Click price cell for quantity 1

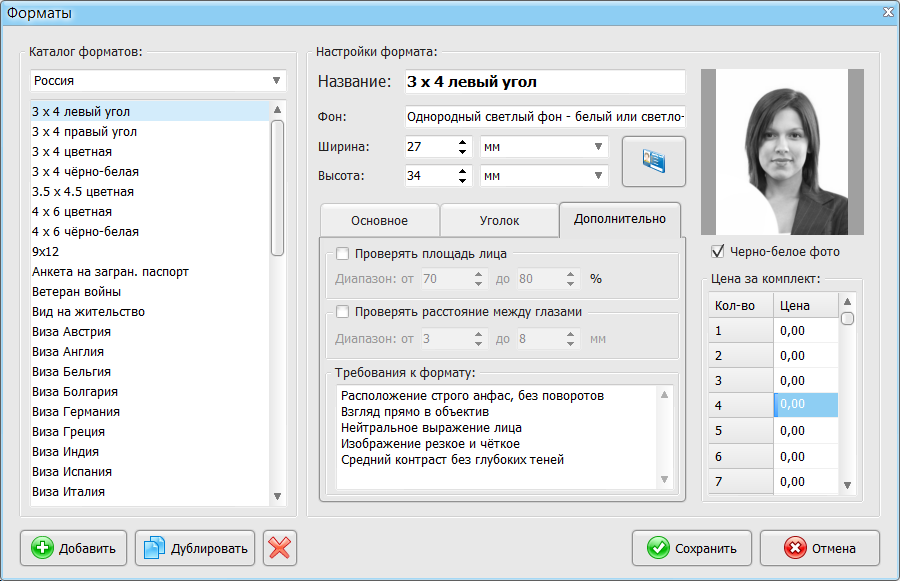pos(806,331)
